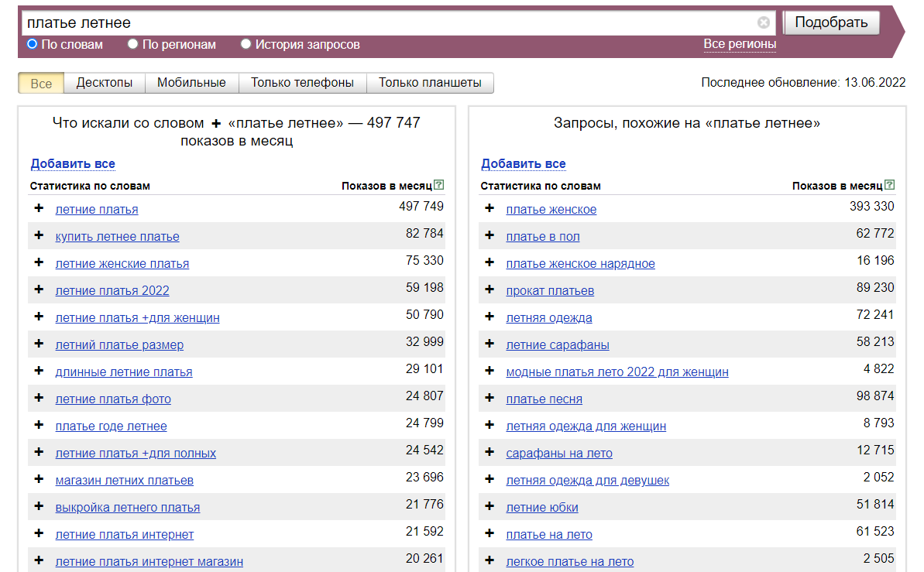The width and height of the screenshot is (924, 572).
Task: Switch to the 'Мобильные' tab
Action: (x=191, y=83)
